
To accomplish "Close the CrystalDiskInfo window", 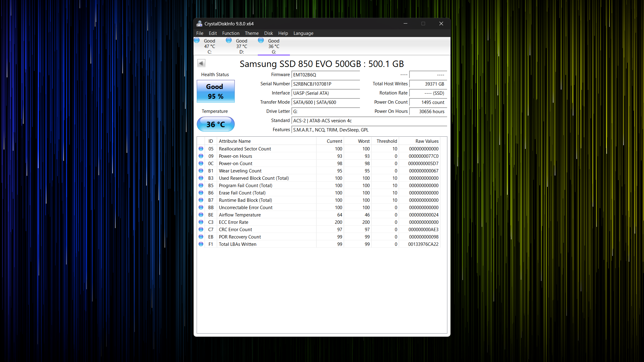I will click(x=441, y=24).
